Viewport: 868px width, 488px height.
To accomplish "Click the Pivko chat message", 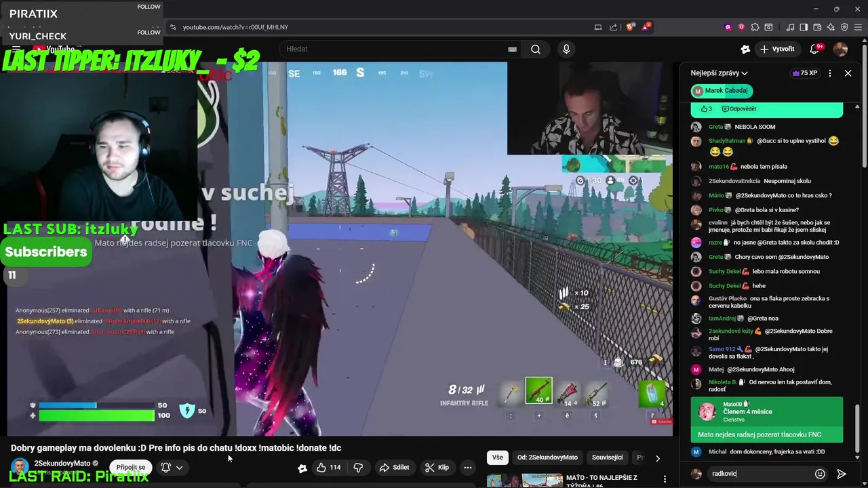I will tap(766, 210).
